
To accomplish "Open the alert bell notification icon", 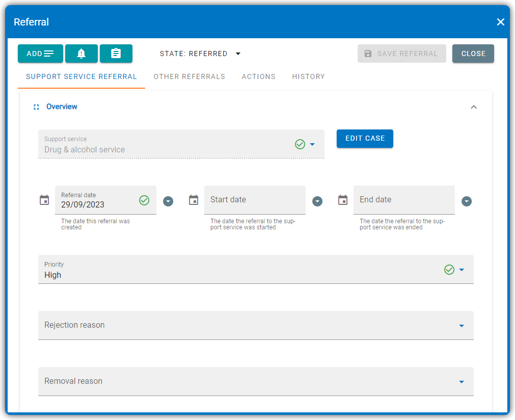I will tap(82, 54).
